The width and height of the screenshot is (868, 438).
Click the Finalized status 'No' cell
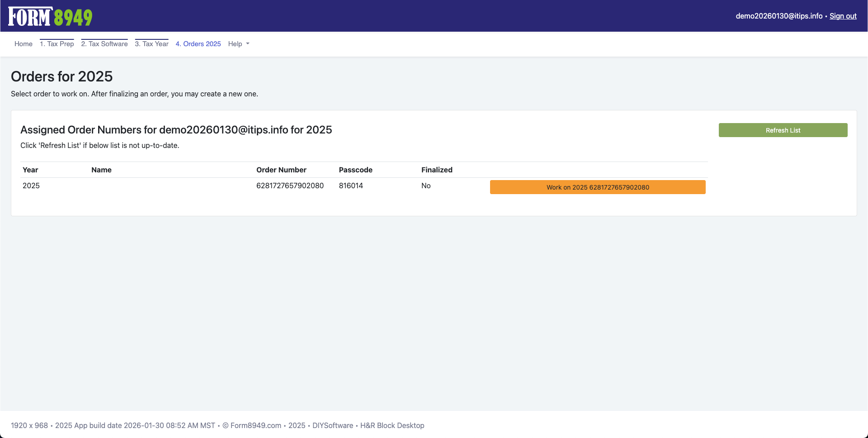coord(426,186)
